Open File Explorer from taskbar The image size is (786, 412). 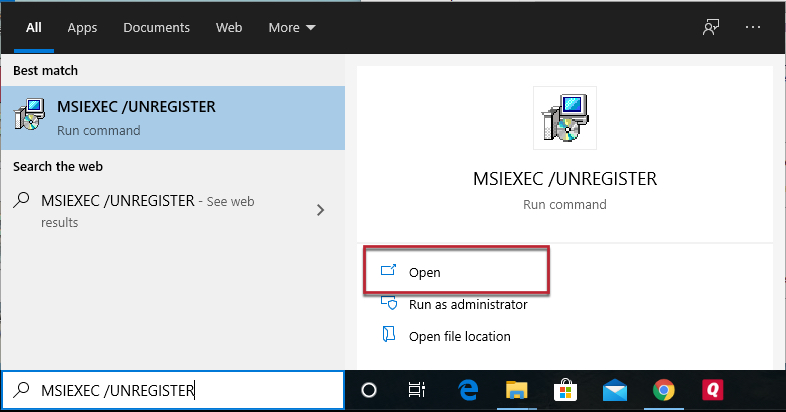pyautogui.click(x=516, y=390)
